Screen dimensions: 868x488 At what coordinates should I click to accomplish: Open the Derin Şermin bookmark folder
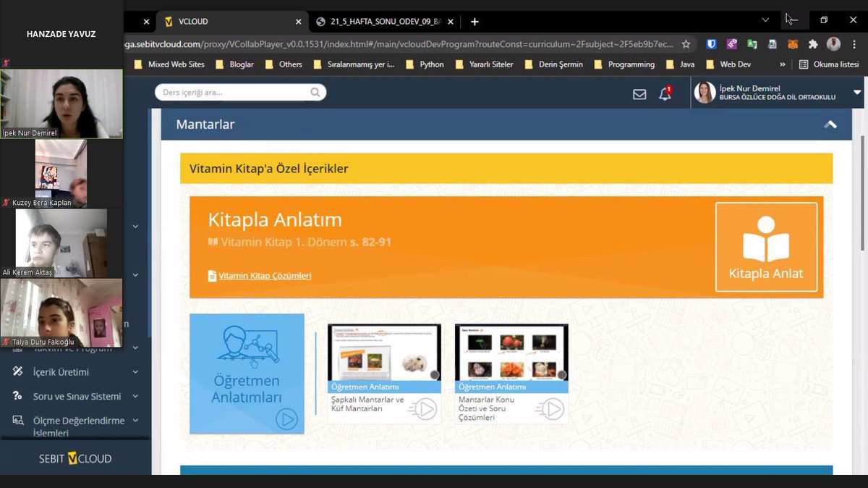pyautogui.click(x=554, y=64)
